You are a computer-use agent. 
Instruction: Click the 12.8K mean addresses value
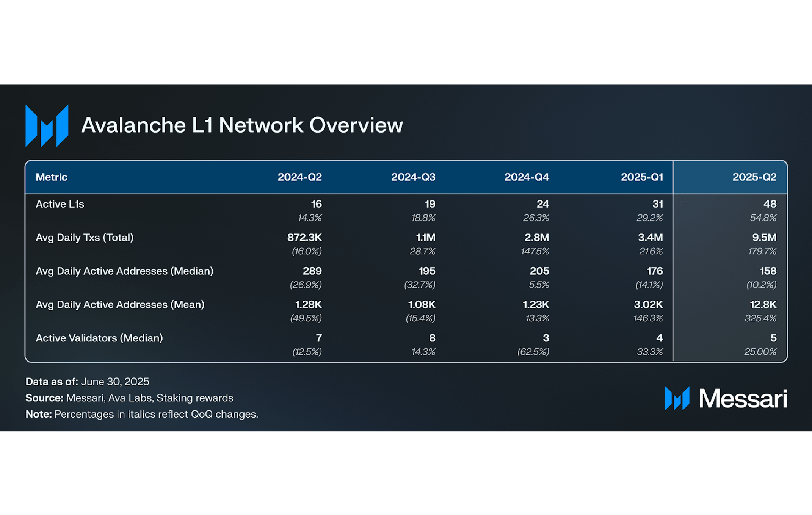763,304
